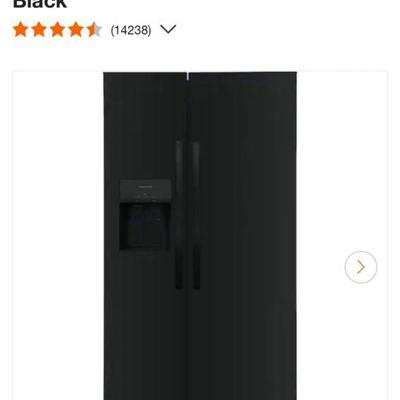Tap the water dispenser recess on fridge
The height and width of the screenshot is (400, 400).
(145, 226)
